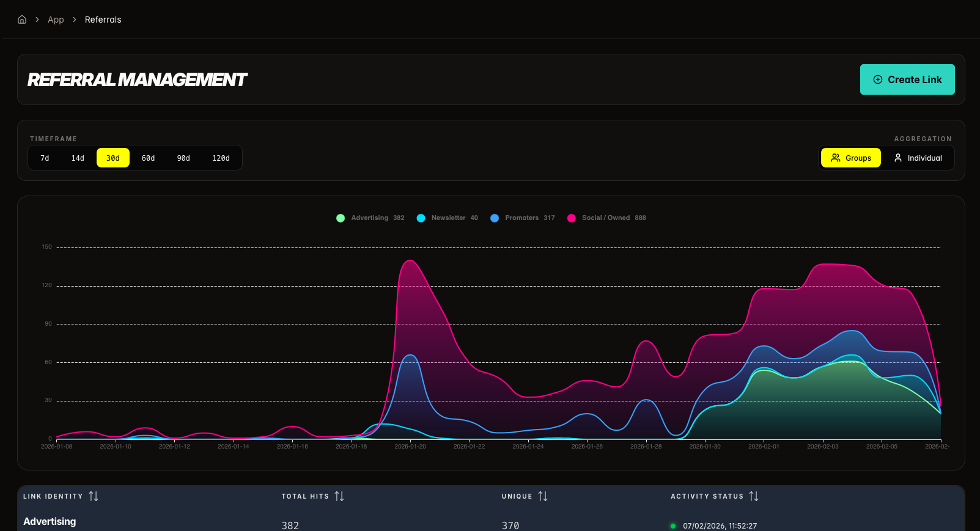Pick the 120d timeframe
Viewport: 980px width, 531px height.
(x=221, y=158)
